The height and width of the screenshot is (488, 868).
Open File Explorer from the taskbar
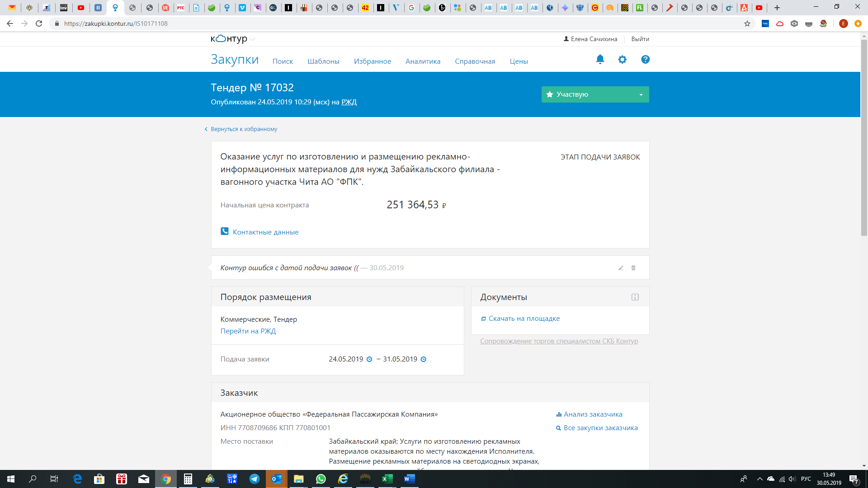coord(299,479)
